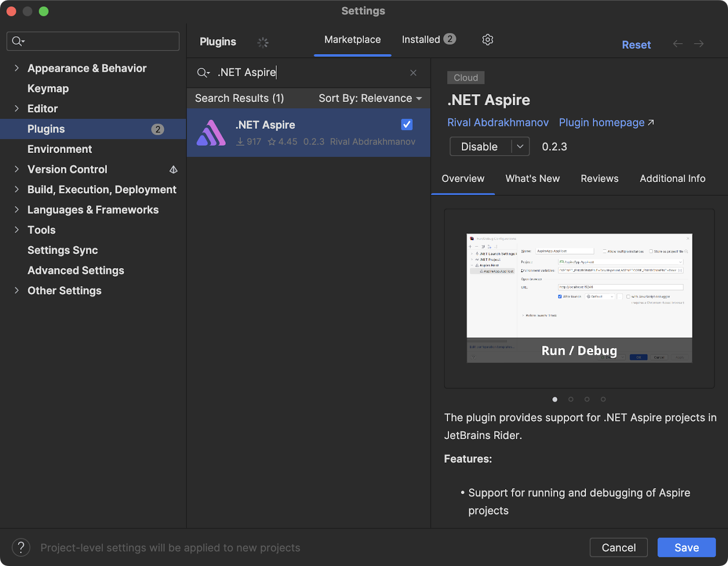Switch to the Installed tab
The image size is (728, 566).
point(429,40)
